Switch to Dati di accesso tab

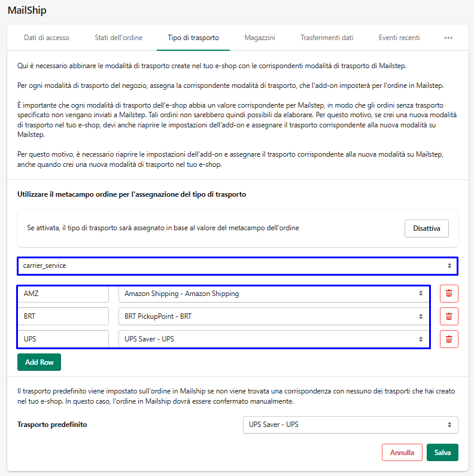click(x=47, y=38)
